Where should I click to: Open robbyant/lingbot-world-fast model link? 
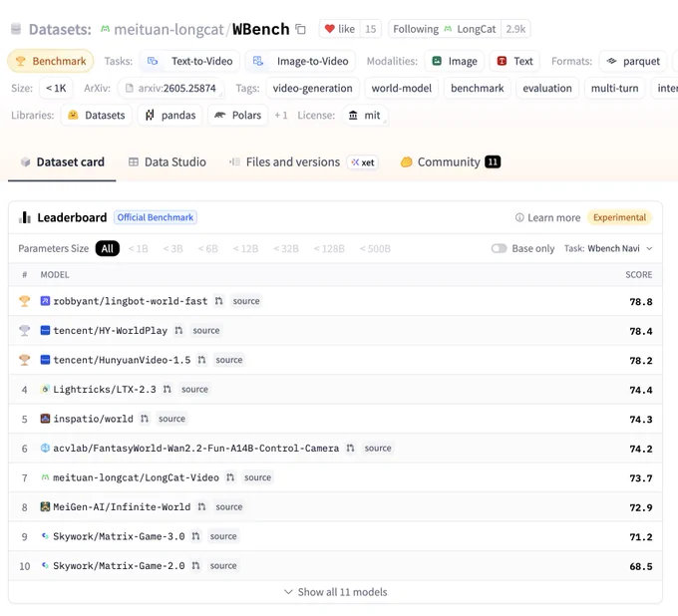[131, 301]
